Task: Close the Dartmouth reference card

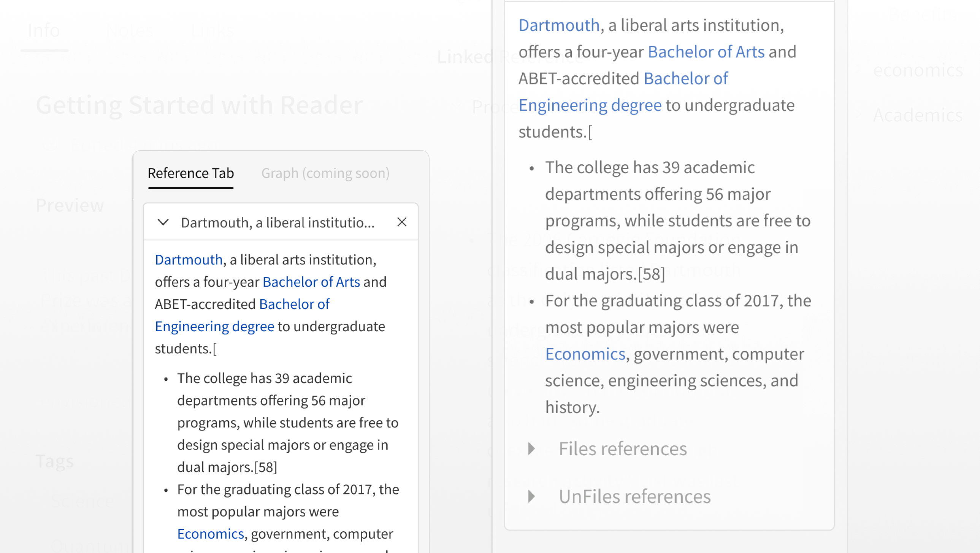Action: click(402, 222)
